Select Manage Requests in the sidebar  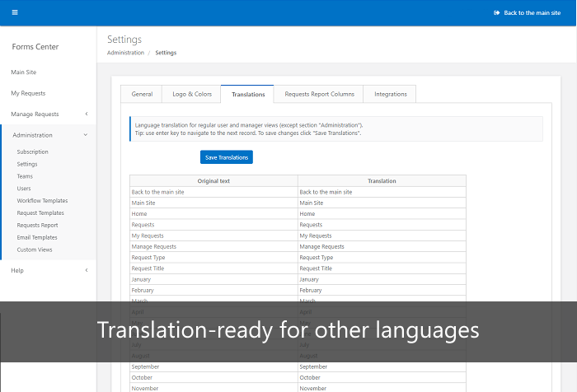(x=35, y=114)
